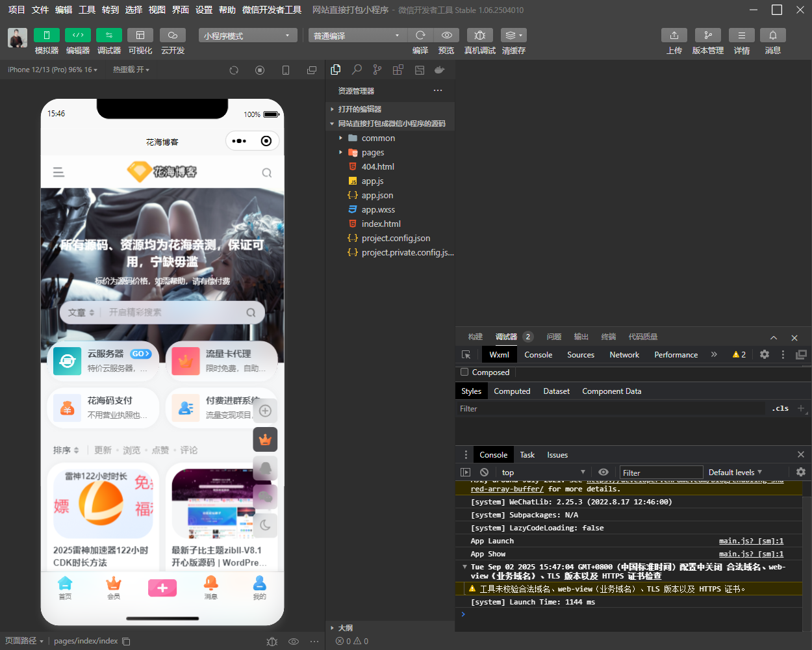Click the upload icon in toolbar
812x650 pixels.
[674, 35]
